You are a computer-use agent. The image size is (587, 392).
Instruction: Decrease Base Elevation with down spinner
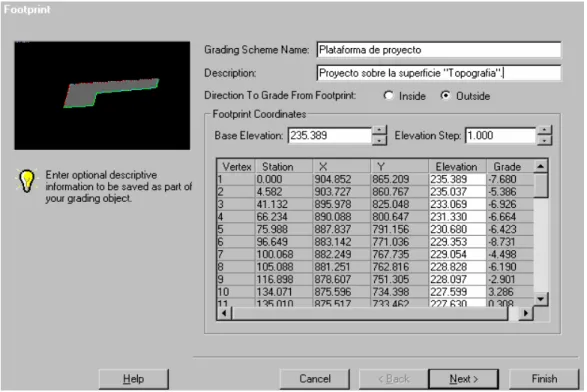tap(379, 140)
